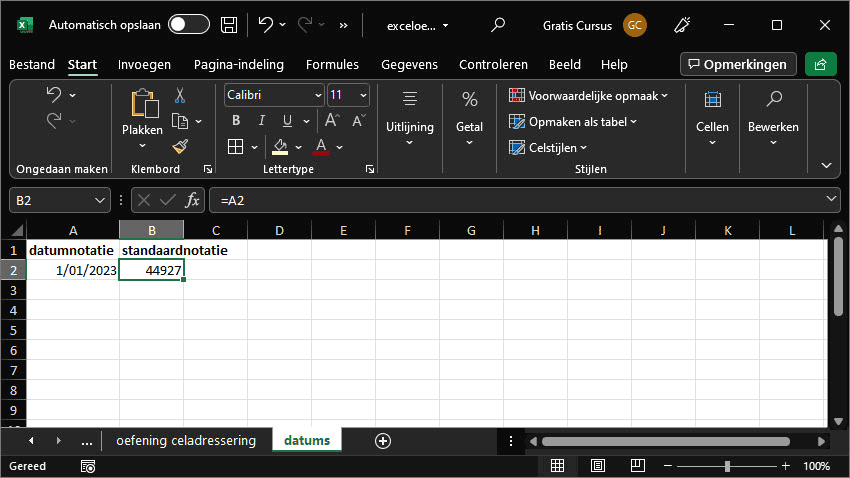Open the Search magnifier in title bar
The image size is (850, 478).
point(498,25)
